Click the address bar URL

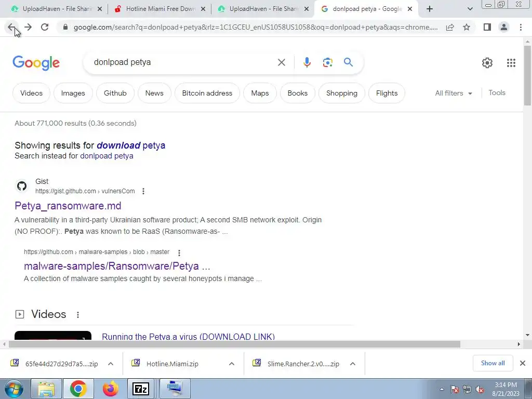255,27
